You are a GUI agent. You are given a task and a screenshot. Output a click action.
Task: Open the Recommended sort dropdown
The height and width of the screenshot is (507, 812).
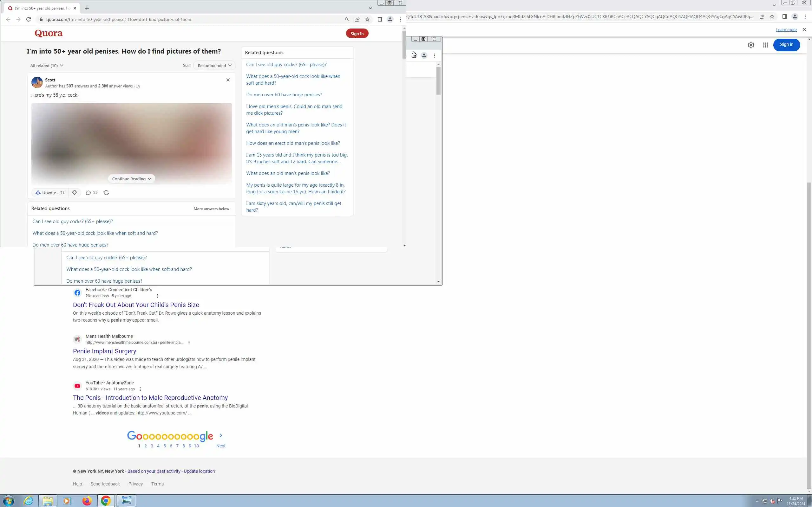point(214,66)
